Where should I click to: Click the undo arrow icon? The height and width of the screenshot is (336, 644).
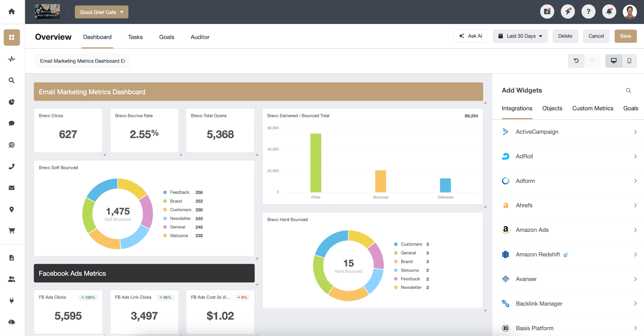click(576, 61)
